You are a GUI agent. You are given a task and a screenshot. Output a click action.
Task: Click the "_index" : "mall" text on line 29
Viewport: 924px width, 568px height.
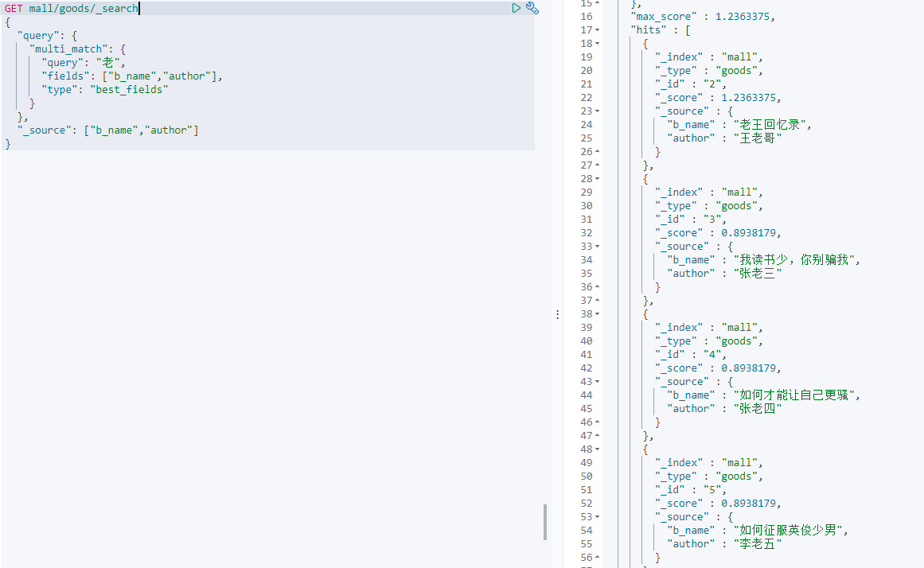pyautogui.click(x=709, y=192)
